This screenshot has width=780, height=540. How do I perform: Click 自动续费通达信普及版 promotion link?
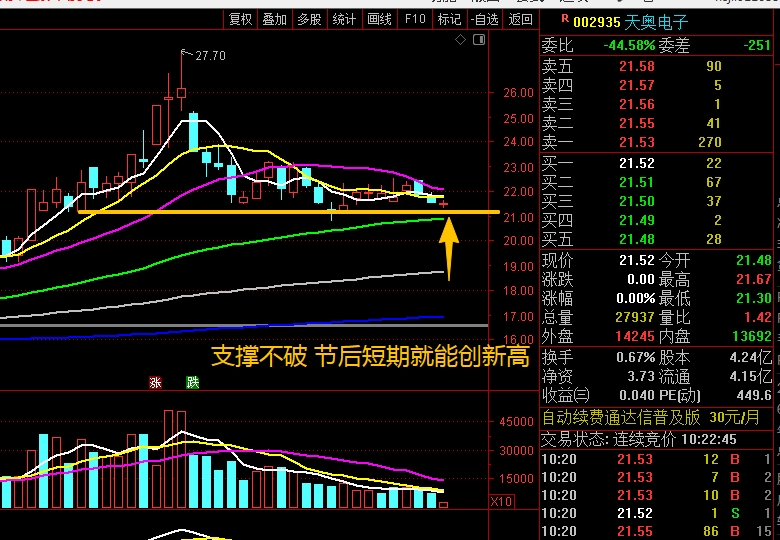[x=651, y=417]
